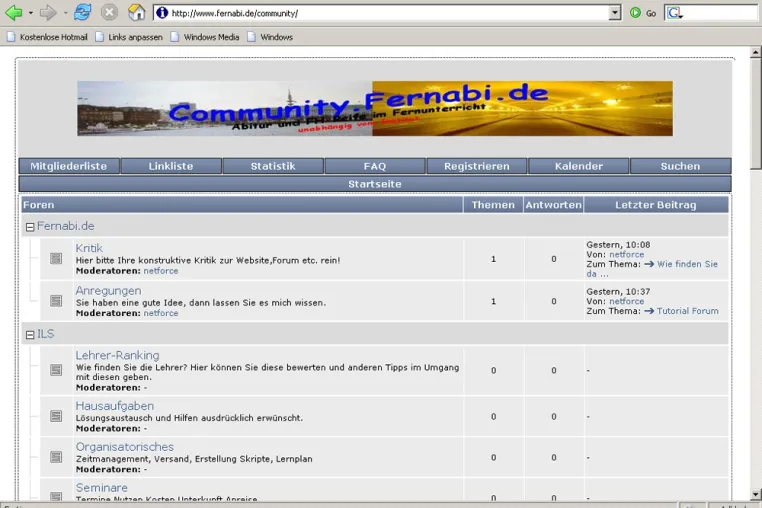Open the Kritik forum
Viewport: 762px width, 508px height.
coord(89,248)
